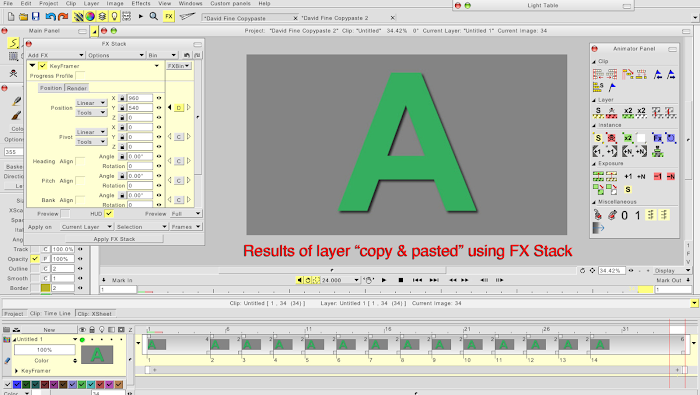The width and height of the screenshot is (700, 395).
Task: Switch to Render tab in KeyFramer
Action: [77, 88]
